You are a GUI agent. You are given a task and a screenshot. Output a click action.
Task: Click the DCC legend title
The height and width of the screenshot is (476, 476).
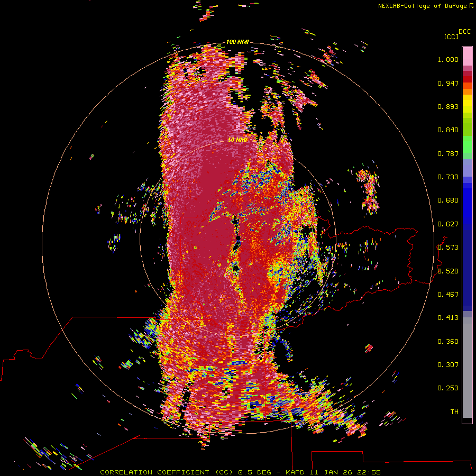[465, 32]
